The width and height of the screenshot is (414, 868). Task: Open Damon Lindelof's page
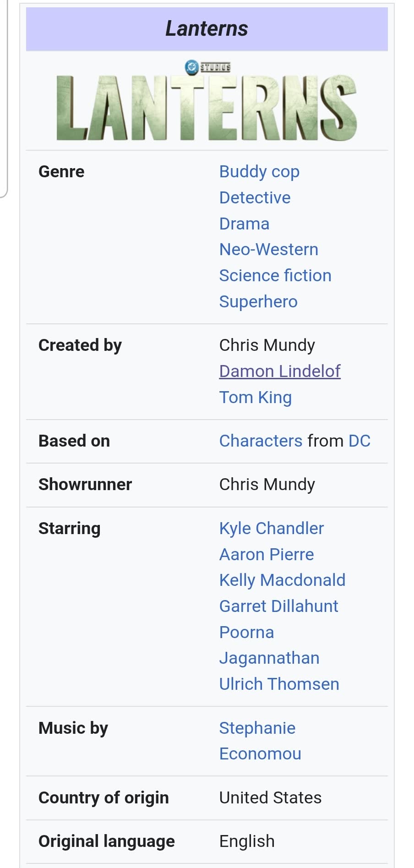(280, 371)
